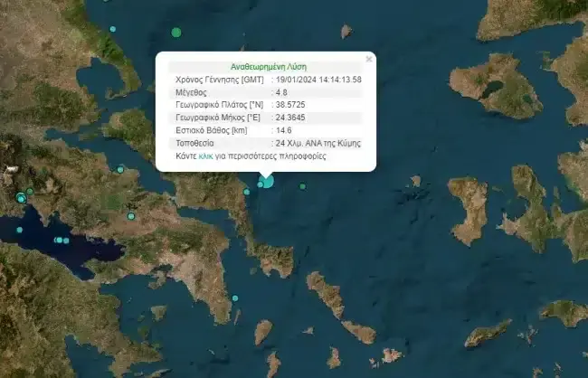Click the mainland marker north of the gulf's east end
The height and width of the screenshot is (378, 588).
click(131, 216)
